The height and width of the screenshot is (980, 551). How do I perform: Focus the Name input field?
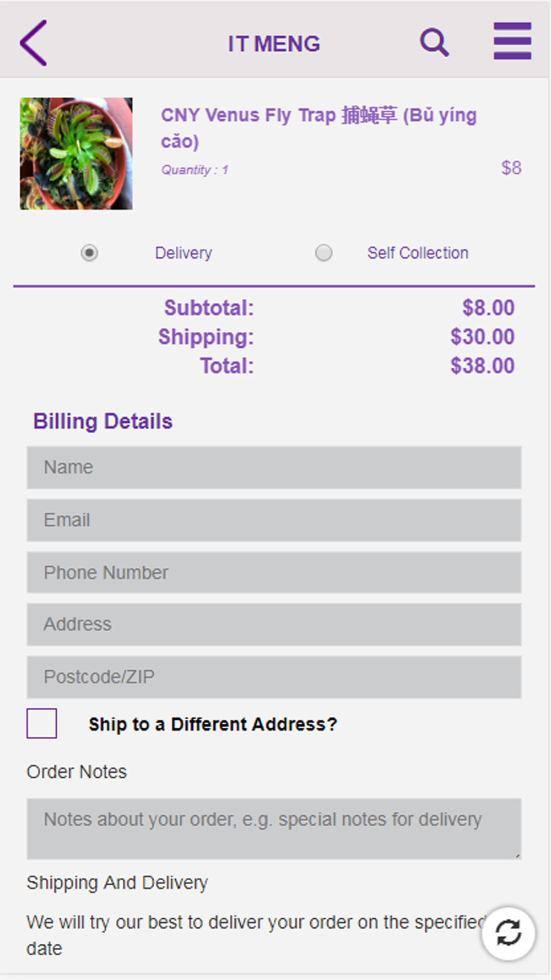click(x=274, y=467)
